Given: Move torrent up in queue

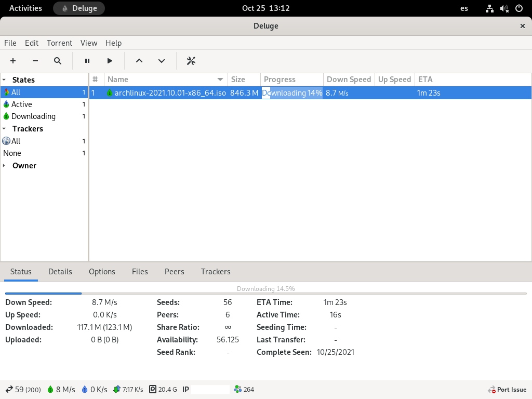Looking at the screenshot, I should pyautogui.click(x=139, y=61).
